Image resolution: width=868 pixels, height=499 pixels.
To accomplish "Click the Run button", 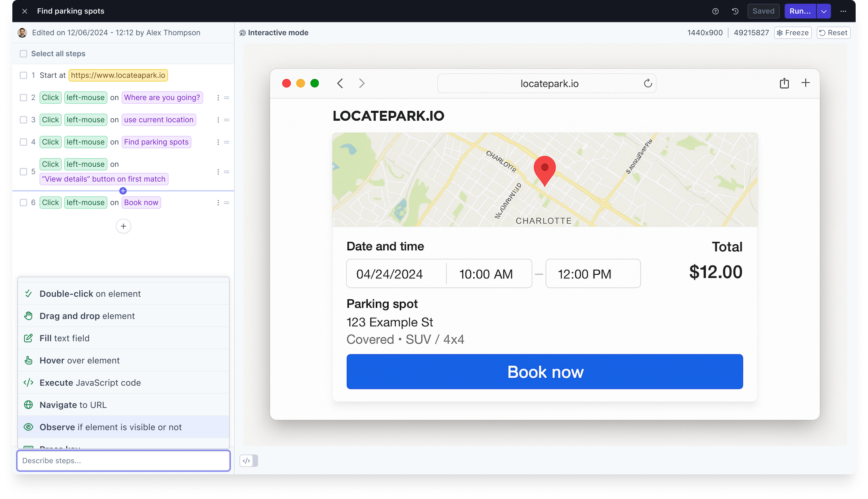I will [800, 11].
